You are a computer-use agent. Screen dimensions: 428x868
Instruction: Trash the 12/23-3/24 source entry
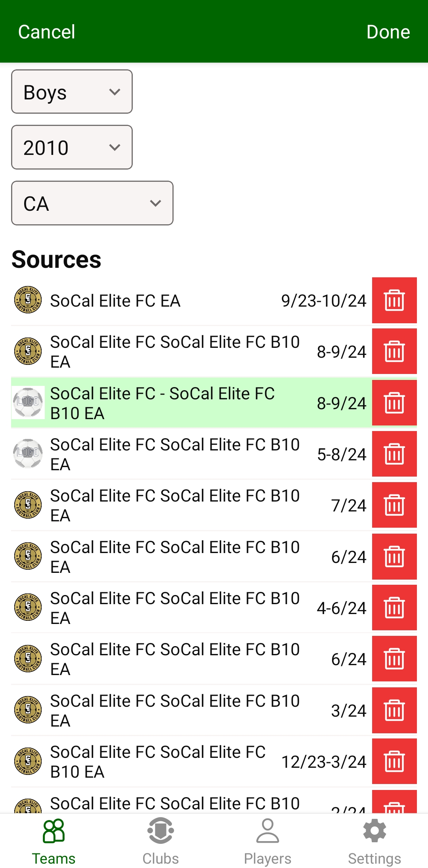(394, 761)
